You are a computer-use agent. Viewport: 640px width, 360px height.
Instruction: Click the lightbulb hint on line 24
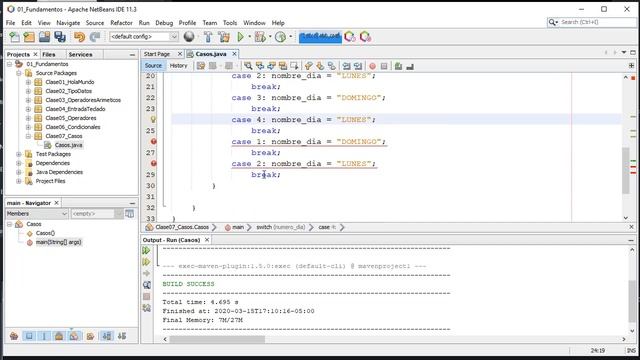point(153,119)
